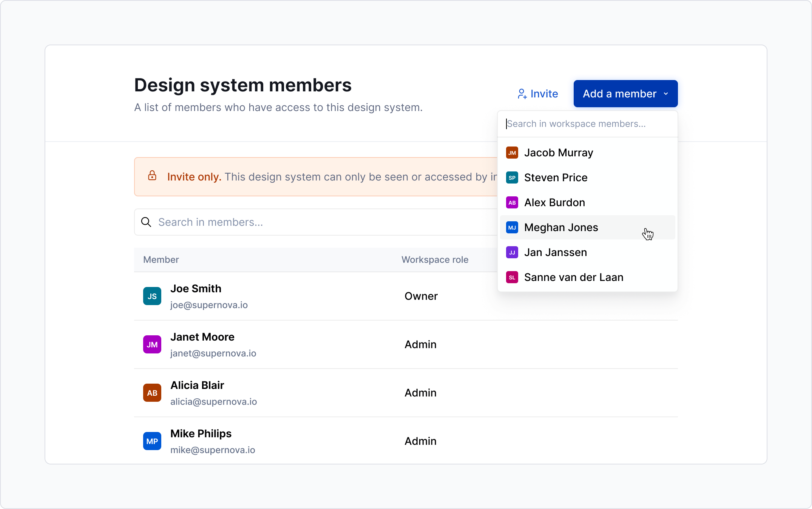Image resolution: width=812 pixels, height=509 pixels.
Task: Open the Add a member dropdown button
Action: (619, 94)
